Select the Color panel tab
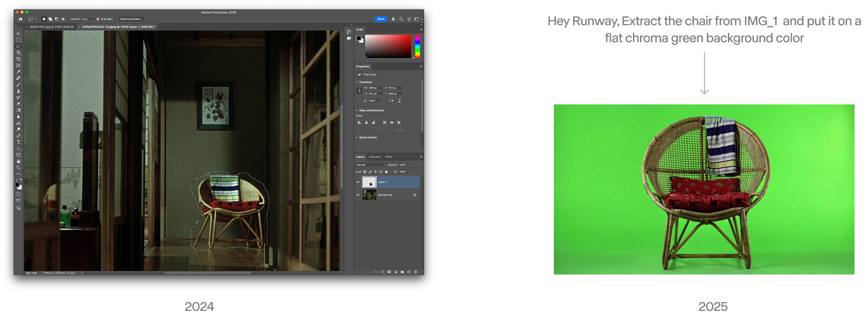The image size is (868, 315). 360,29
